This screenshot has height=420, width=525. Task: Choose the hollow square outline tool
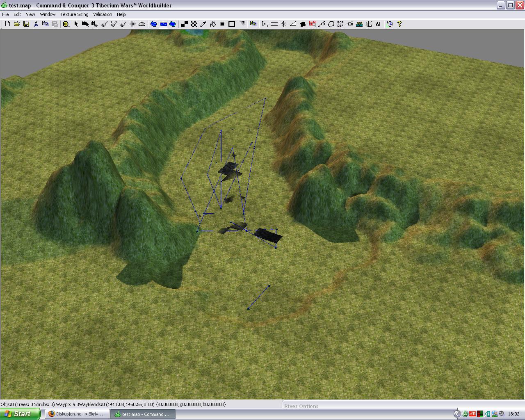[232, 24]
